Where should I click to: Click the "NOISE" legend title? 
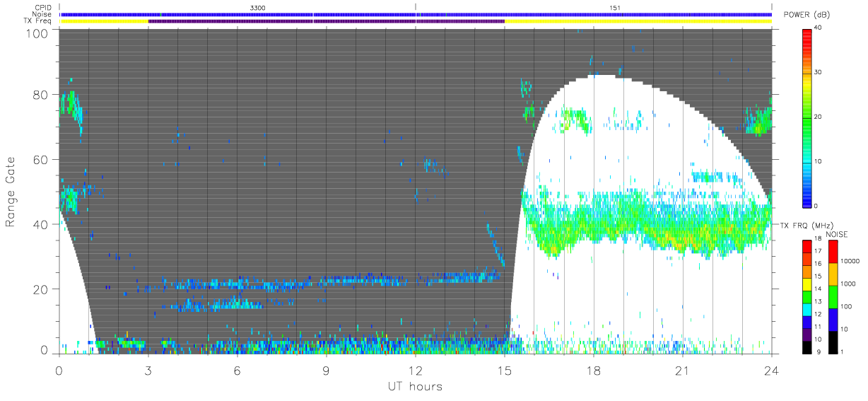pyautogui.click(x=837, y=234)
